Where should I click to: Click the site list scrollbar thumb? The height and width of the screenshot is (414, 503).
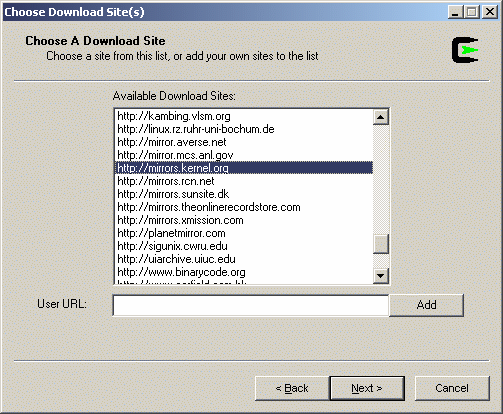[381, 244]
